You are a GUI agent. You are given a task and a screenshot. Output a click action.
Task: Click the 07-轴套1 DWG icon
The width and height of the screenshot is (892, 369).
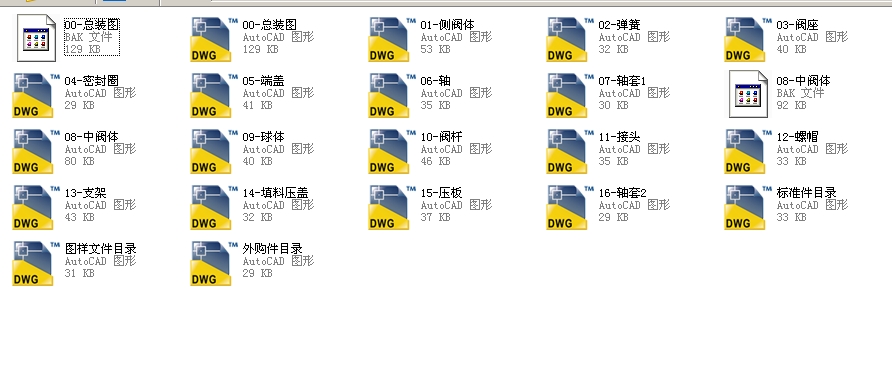pos(570,96)
